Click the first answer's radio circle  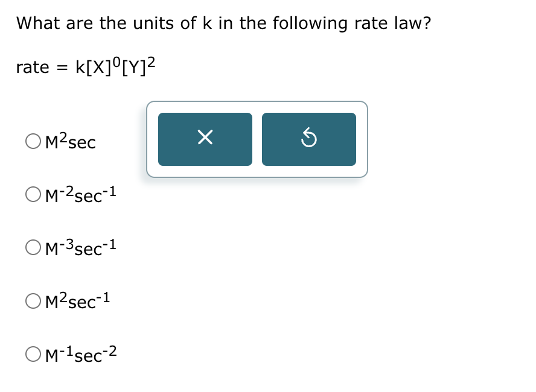tap(32, 141)
